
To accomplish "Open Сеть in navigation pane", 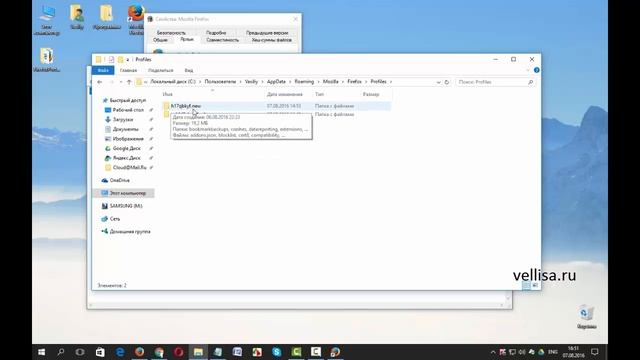I will click(x=114, y=219).
